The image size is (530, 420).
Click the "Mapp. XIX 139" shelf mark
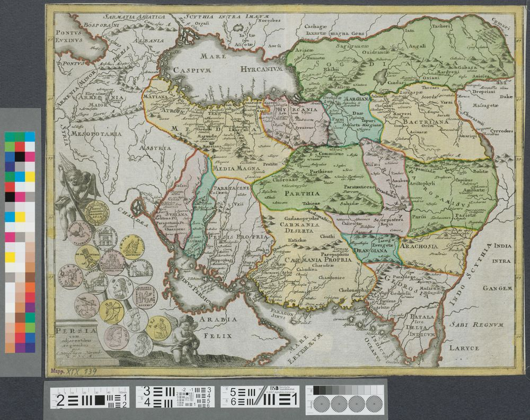pyautogui.click(x=73, y=371)
